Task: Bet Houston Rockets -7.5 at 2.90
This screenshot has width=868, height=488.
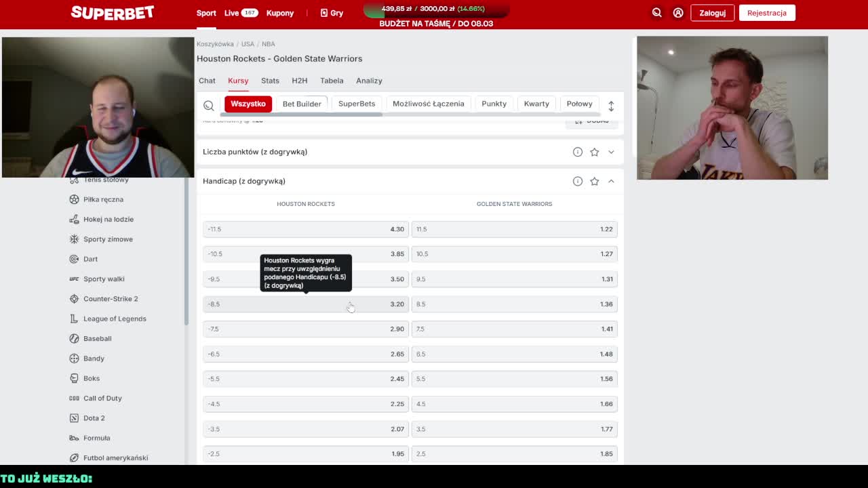Action: pyautogui.click(x=306, y=329)
